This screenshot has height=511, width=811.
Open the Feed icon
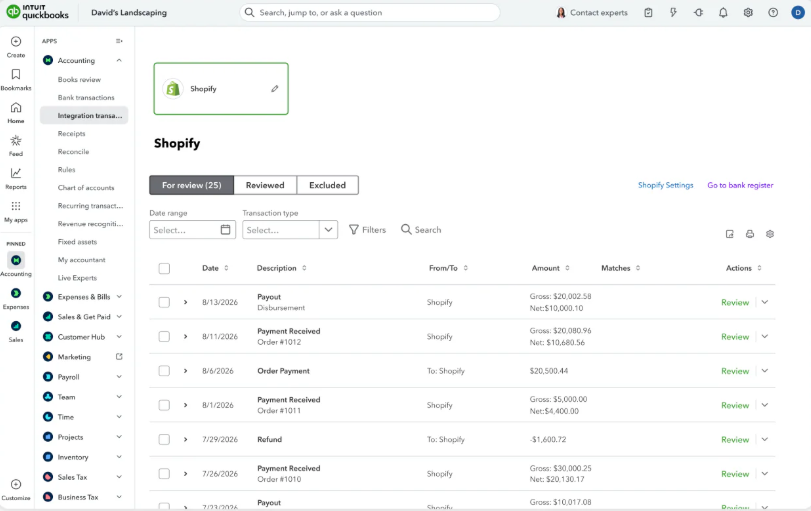(x=16, y=141)
